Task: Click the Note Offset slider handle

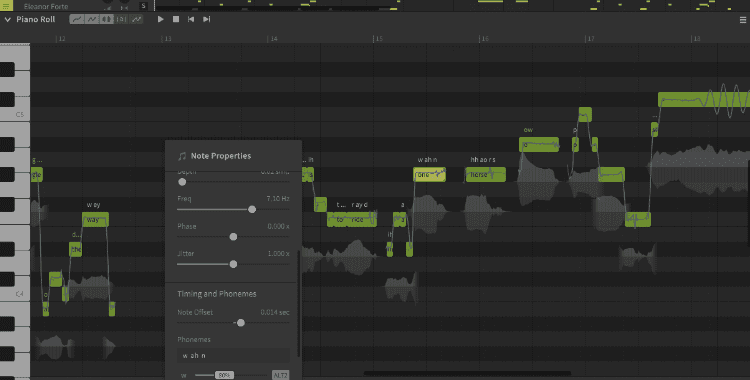Action: pos(241,323)
